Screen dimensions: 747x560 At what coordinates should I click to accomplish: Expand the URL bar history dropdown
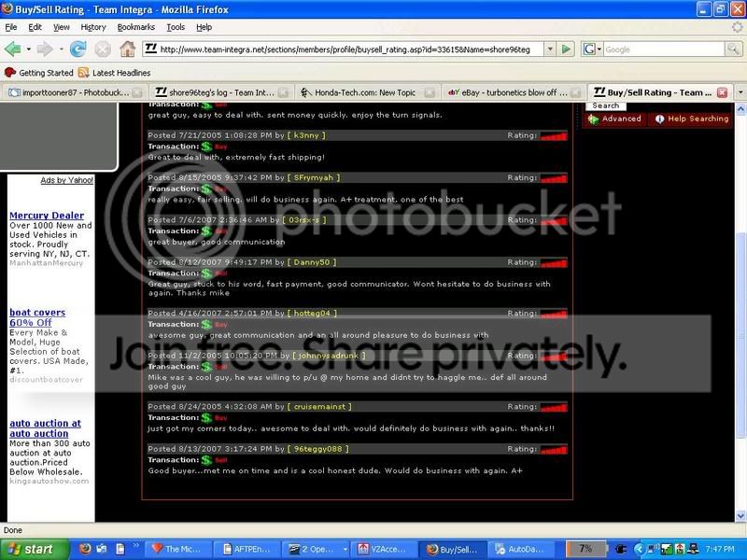tap(551, 49)
